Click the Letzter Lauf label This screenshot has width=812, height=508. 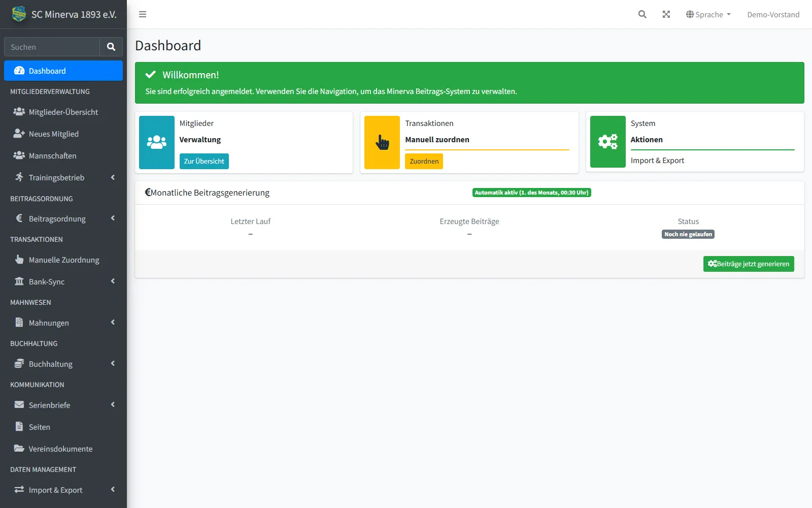[x=251, y=221]
